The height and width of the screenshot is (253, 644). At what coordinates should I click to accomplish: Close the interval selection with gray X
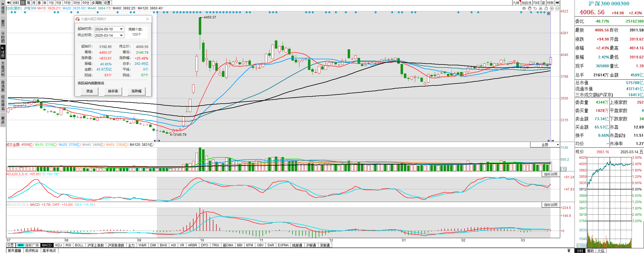(549, 14)
